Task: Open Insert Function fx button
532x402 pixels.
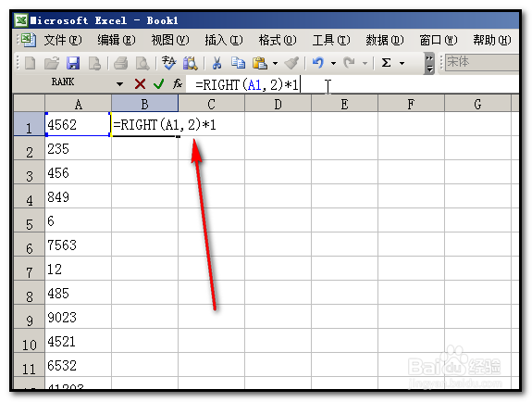Action: tap(178, 83)
